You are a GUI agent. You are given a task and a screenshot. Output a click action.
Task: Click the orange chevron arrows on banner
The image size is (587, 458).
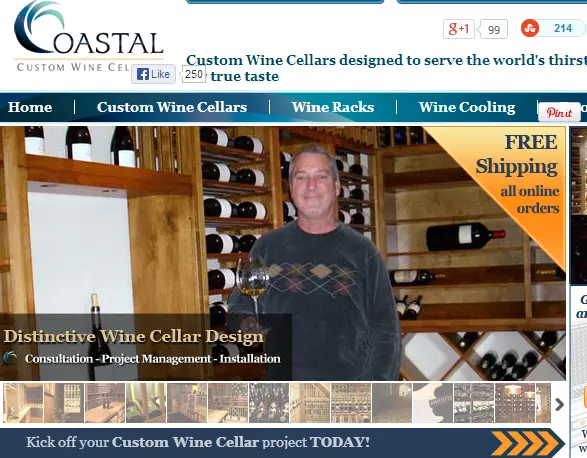point(527,443)
